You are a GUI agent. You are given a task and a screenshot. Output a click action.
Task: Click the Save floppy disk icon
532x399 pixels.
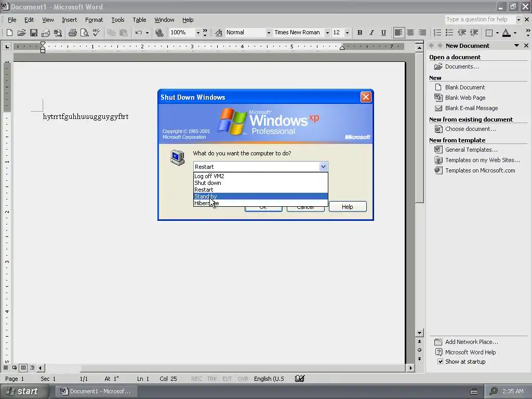(x=34, y=33)
